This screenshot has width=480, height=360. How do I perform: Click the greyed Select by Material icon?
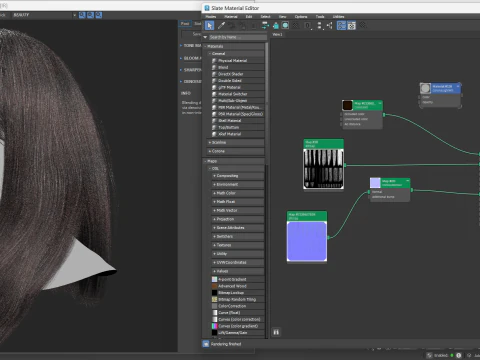[363, 25]
